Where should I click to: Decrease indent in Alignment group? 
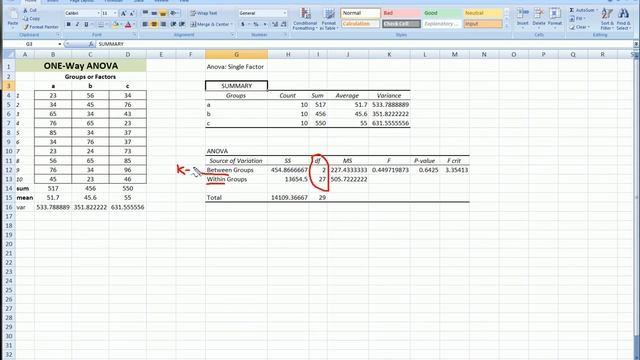click(x=173, y=24)
